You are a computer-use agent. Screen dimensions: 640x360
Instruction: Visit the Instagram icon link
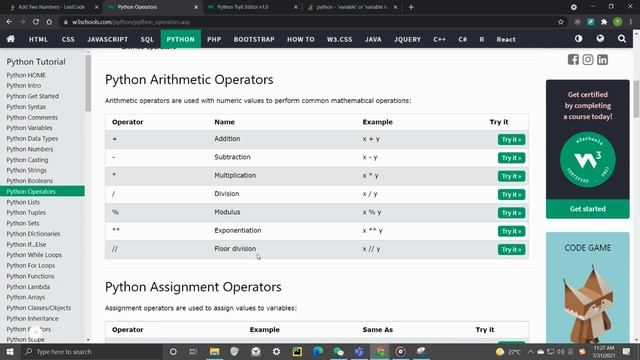[x=588, y=60]
